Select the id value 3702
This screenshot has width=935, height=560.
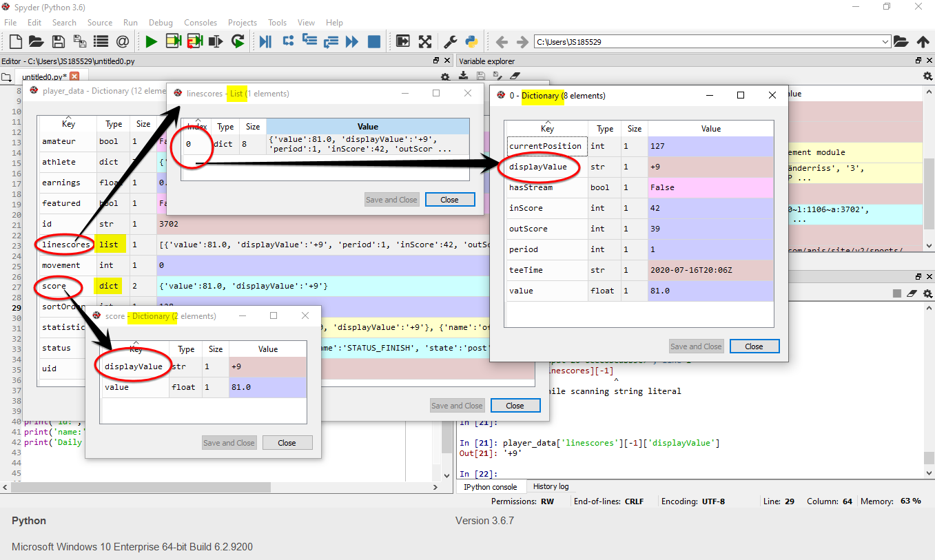(345, 224)
